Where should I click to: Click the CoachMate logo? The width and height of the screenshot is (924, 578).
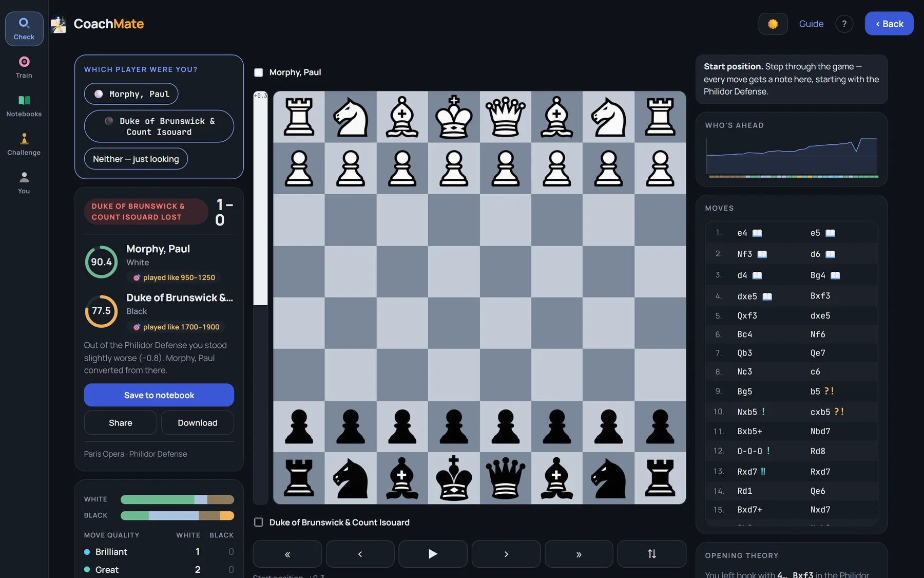tap(98, 24)
